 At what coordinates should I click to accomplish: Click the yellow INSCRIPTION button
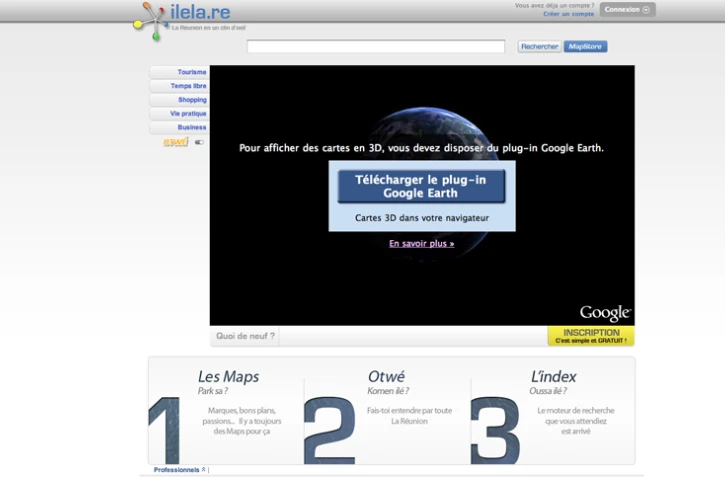(x=591, y=336)
